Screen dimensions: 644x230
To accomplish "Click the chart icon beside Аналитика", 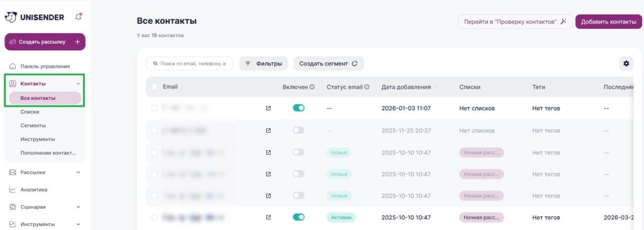I will (13, 190).
